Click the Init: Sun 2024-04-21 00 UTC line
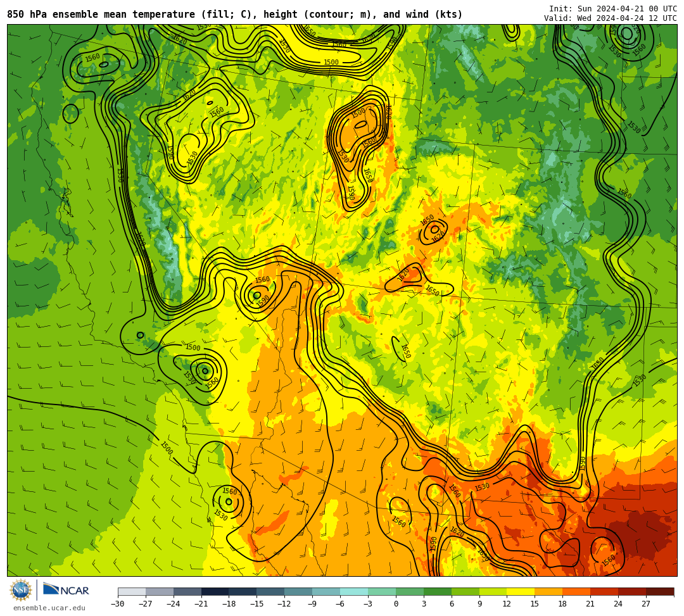Screen dimensions: 684x616 (613, 9)
